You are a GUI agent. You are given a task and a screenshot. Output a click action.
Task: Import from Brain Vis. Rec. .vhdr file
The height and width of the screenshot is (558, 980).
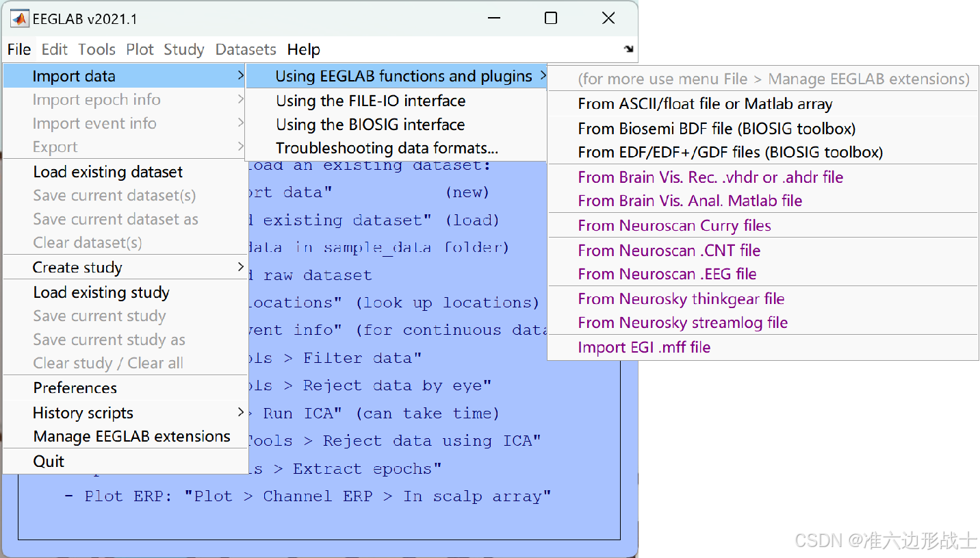[x=763, y=177]
